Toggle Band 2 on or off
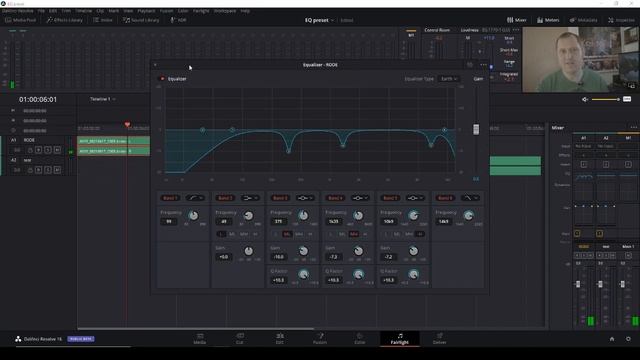This screenshot has width=640, height=360. [224, 198]
